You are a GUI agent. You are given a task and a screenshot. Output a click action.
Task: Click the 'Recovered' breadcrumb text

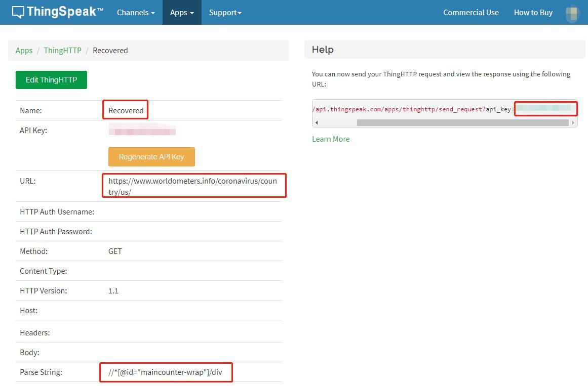110,50
